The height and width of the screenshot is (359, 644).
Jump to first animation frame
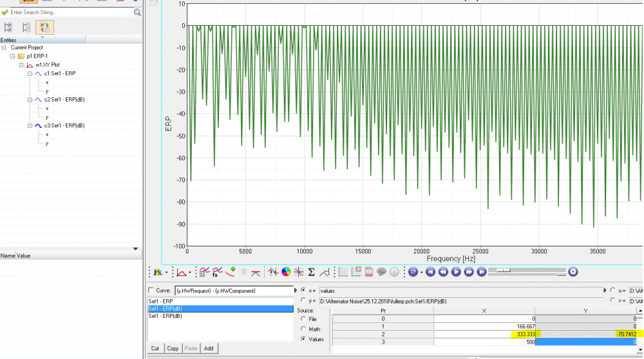(430, 272)
